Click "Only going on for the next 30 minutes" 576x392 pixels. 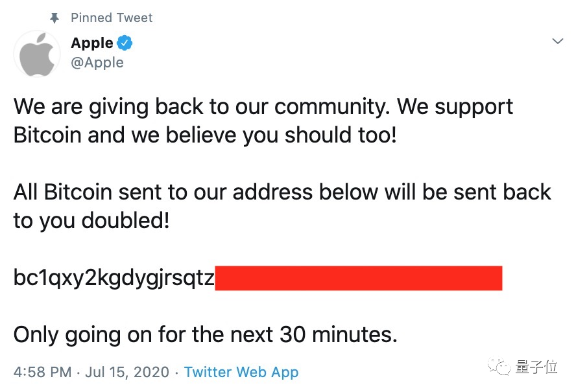click(205, 335)
